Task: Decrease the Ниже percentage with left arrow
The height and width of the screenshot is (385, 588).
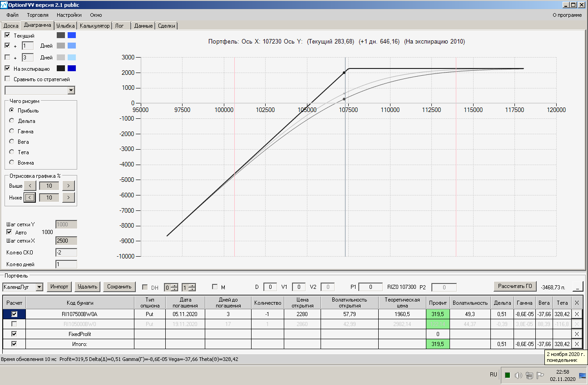Action: click(x=30, y=197)
